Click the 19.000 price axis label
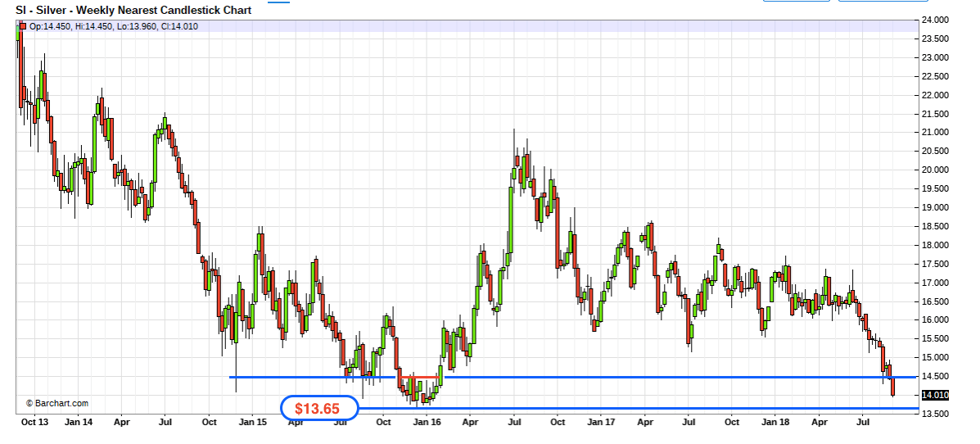Screen dimensions: 980x444 [x=936, y=207]
